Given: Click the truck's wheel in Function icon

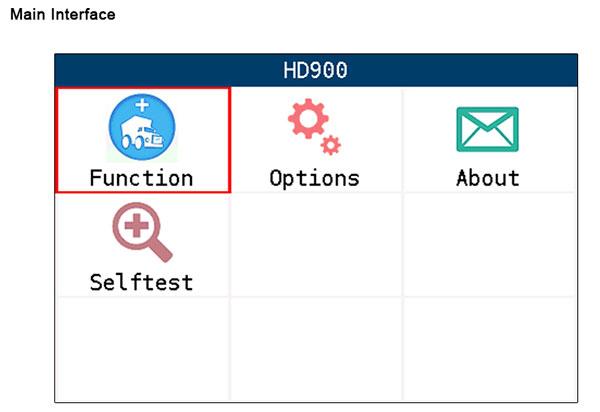Looking at the screenshot, I should 129,142.
